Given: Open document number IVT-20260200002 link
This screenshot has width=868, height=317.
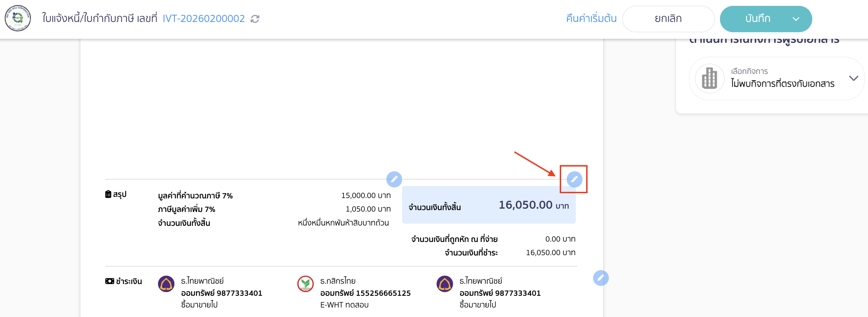Looking at the screenshot, I should coord(203,18).
